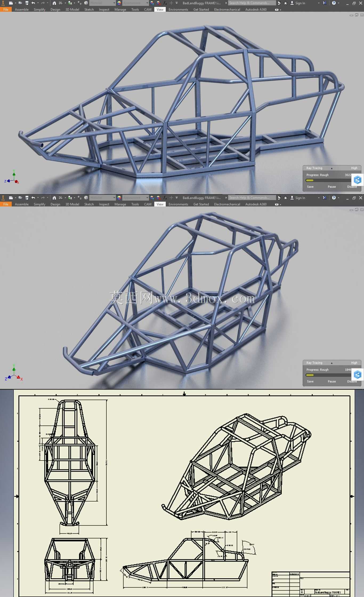Click High quality setting on upper Ray Tracing panel
The height and width of the screenshot is (597, 364).
tap(354, 168)
